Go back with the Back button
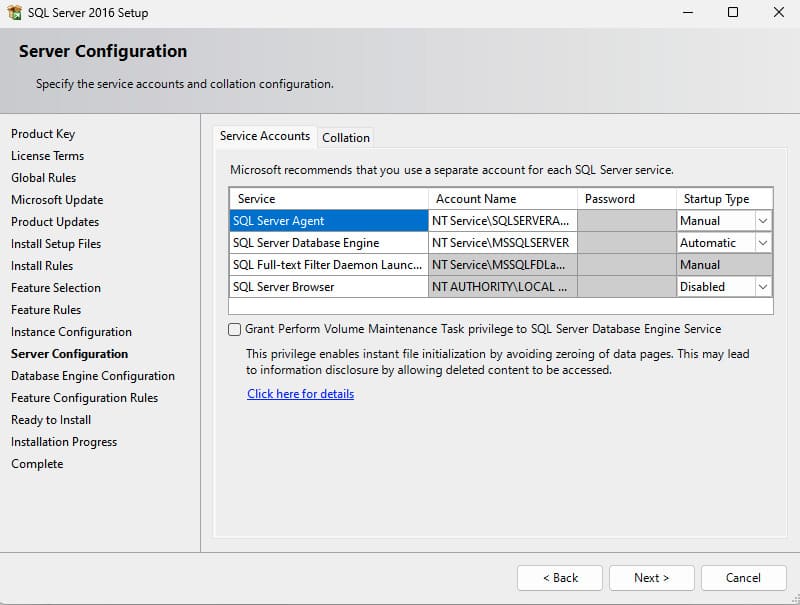 (560, 577)
